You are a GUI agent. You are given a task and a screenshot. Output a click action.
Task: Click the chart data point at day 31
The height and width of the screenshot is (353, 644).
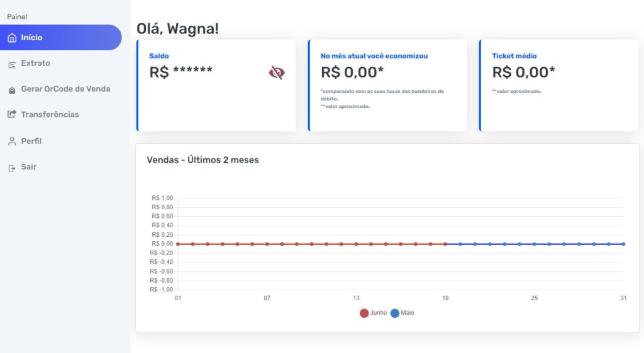[x=623, y=244]
